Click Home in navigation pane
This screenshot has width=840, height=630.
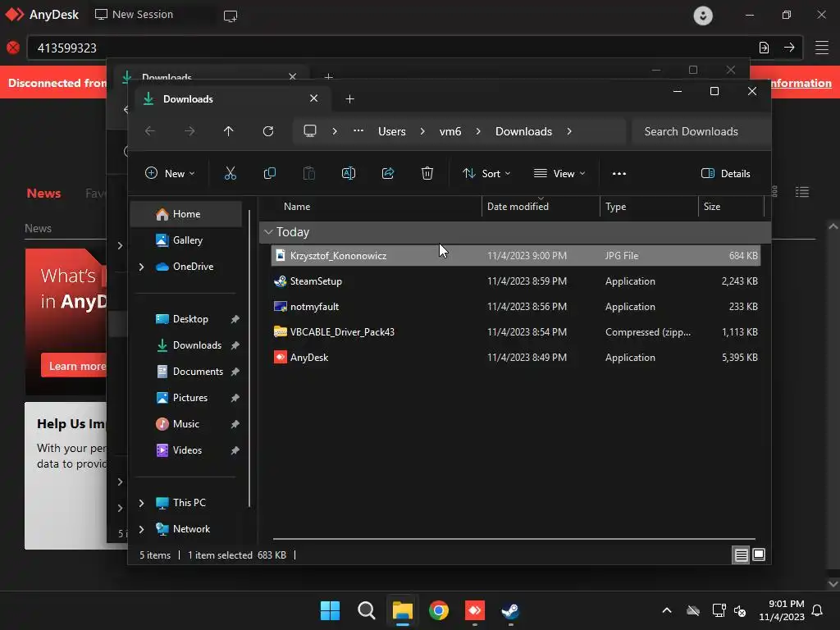click(x=186, y=214)
